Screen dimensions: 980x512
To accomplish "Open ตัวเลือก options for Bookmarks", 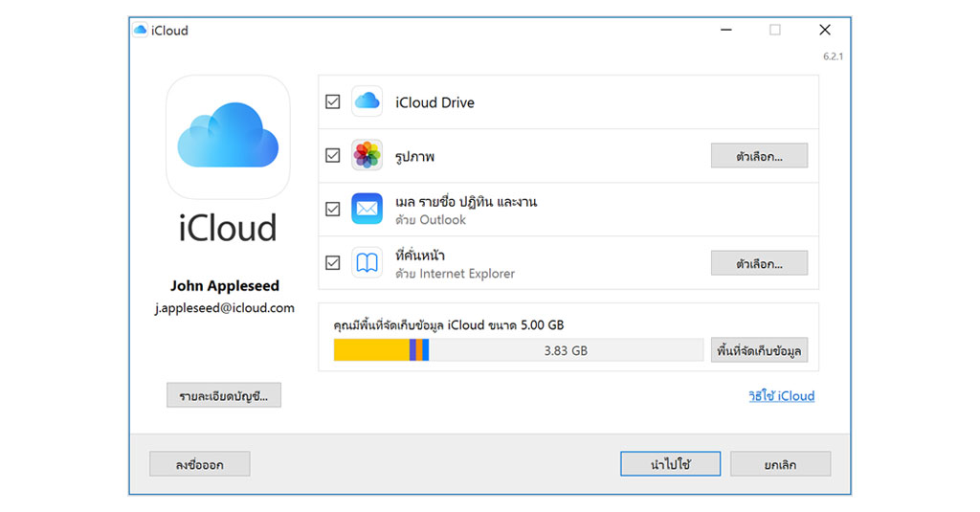I will coord(759,262).
